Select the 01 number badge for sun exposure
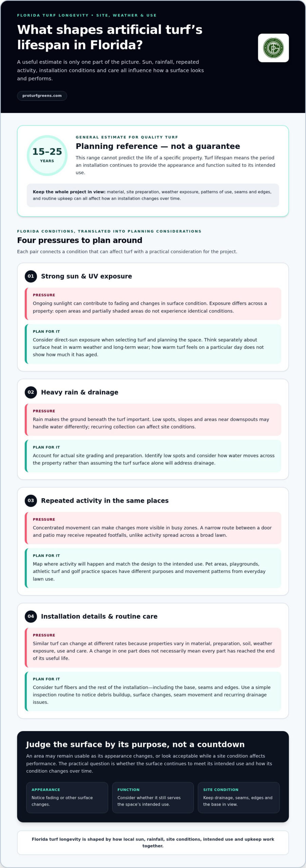This screenshot has height=868, width=306. click(x=31, y=276)
